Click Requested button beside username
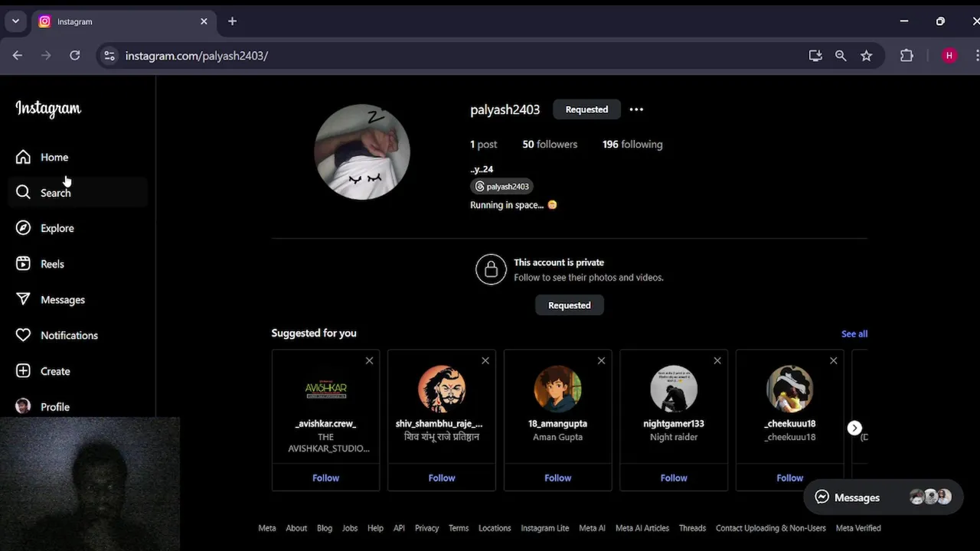980x551 pixels. (586, 109)
